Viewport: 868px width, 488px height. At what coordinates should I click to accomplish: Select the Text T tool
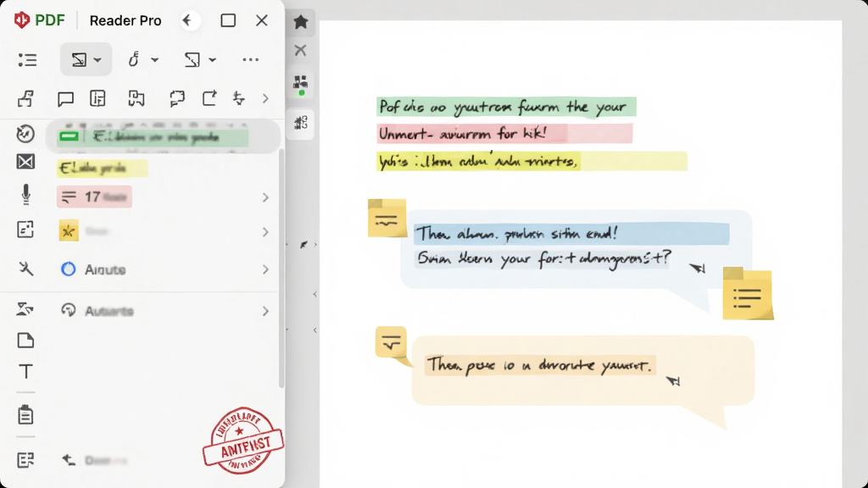pos(25,371)
